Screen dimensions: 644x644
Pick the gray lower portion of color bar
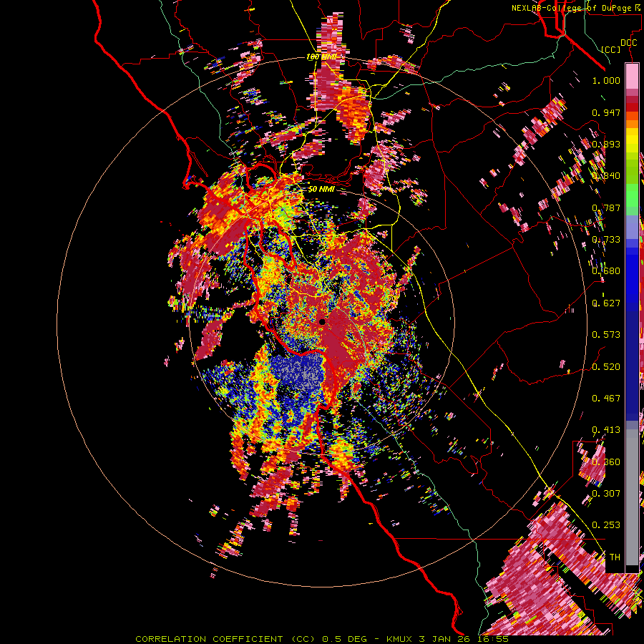coord(632,497)
